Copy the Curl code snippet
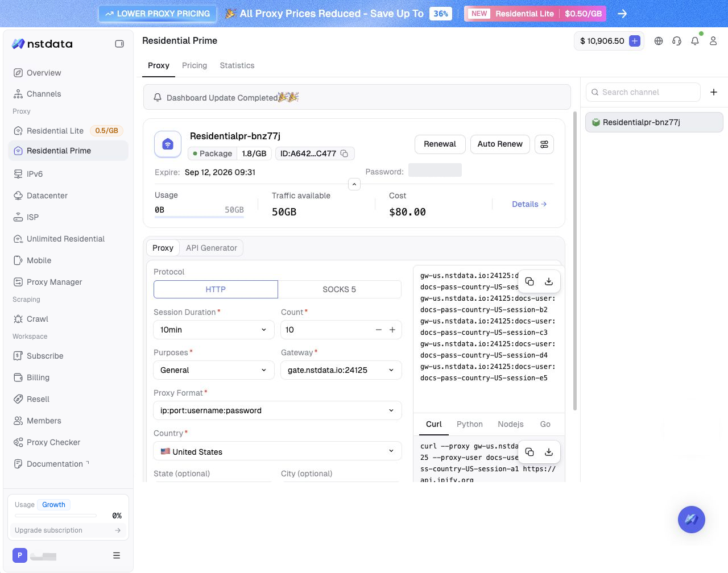 (x=530, y=452)
